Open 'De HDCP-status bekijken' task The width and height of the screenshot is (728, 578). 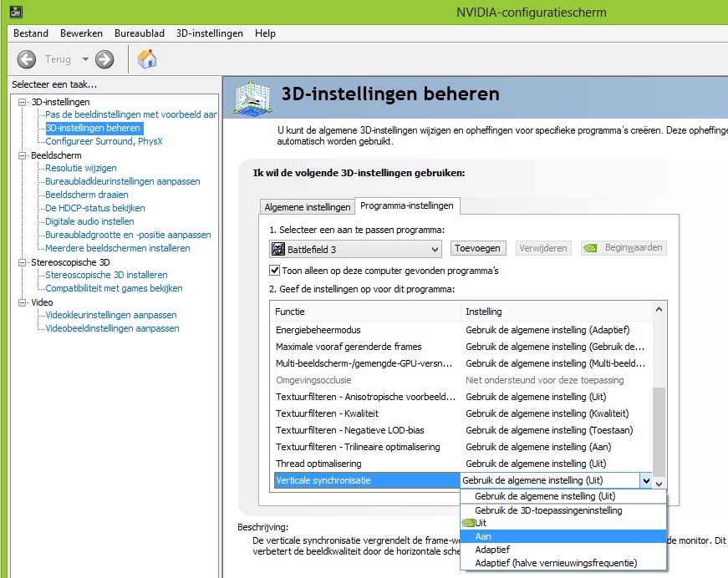click(94, 208)
